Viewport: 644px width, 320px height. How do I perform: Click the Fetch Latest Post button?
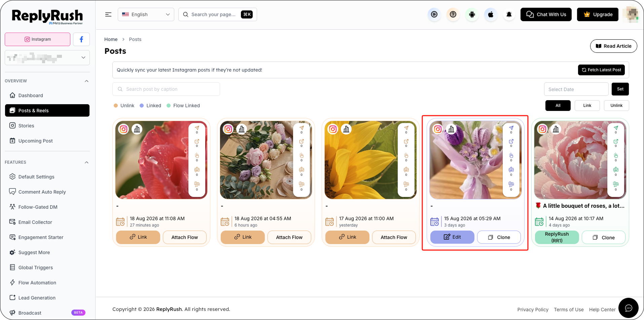601,70
